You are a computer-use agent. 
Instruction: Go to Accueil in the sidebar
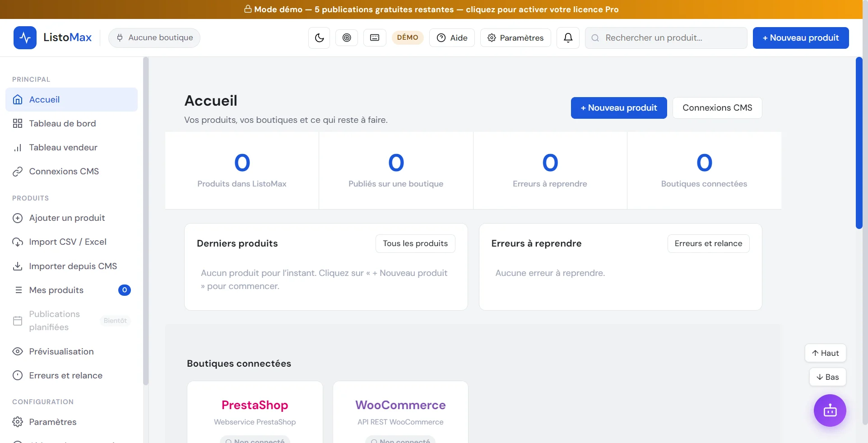[x=71, y=100]
